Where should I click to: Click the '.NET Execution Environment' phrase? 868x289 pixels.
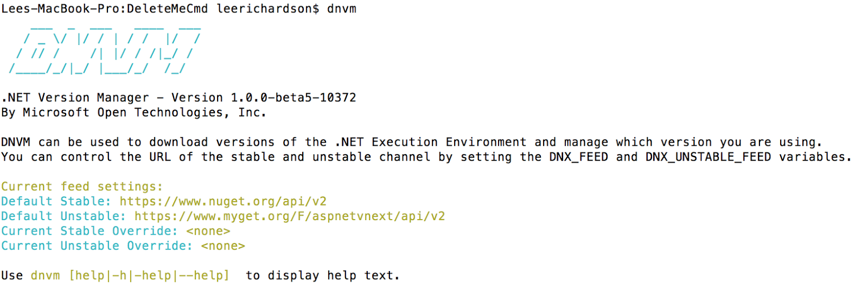pos(431,143)
